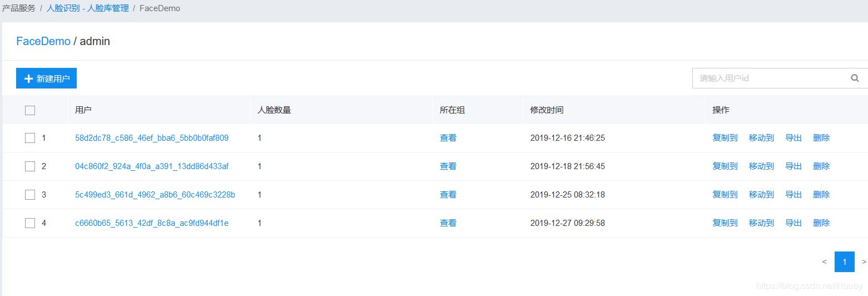868x296 pixels.
Task: Go to the previous page arrow
Action: [824, 262]
